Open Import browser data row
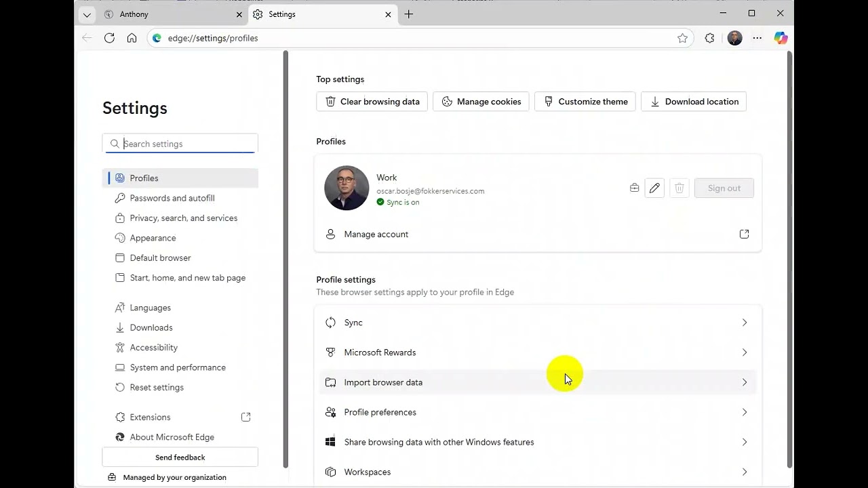The height and width of the screenshot is (488, 868). click(538, 382)
